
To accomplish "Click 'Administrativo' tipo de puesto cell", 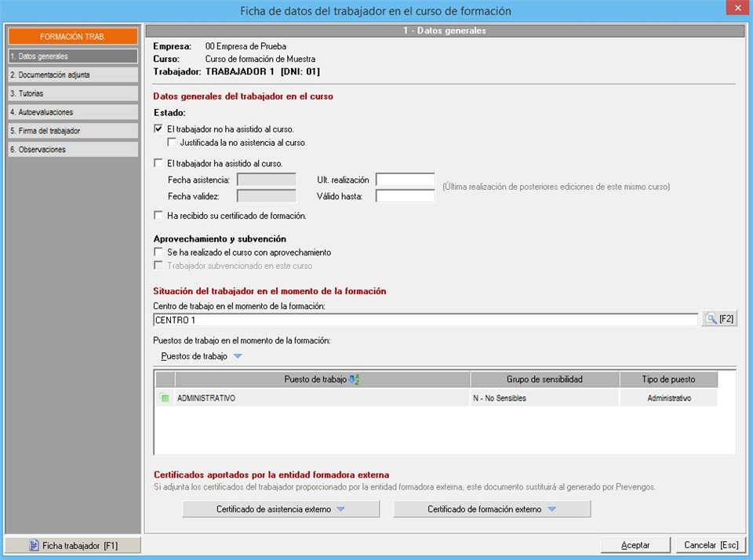I will (x=668, y=398).
